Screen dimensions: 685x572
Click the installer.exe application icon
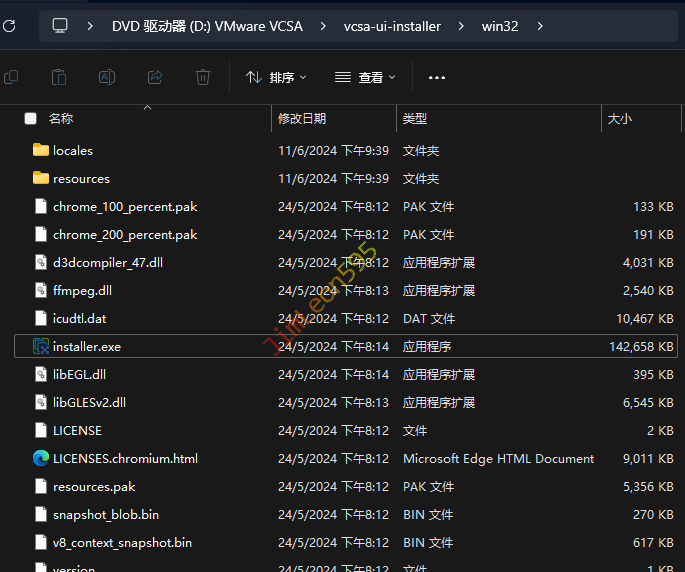(41, 347)
